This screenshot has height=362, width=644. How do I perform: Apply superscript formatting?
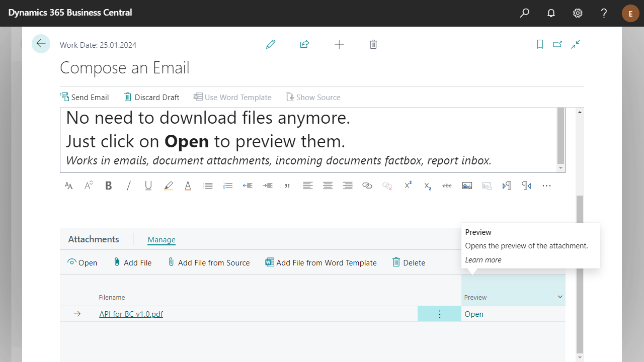pyautogui.click(x=408, y=186)
